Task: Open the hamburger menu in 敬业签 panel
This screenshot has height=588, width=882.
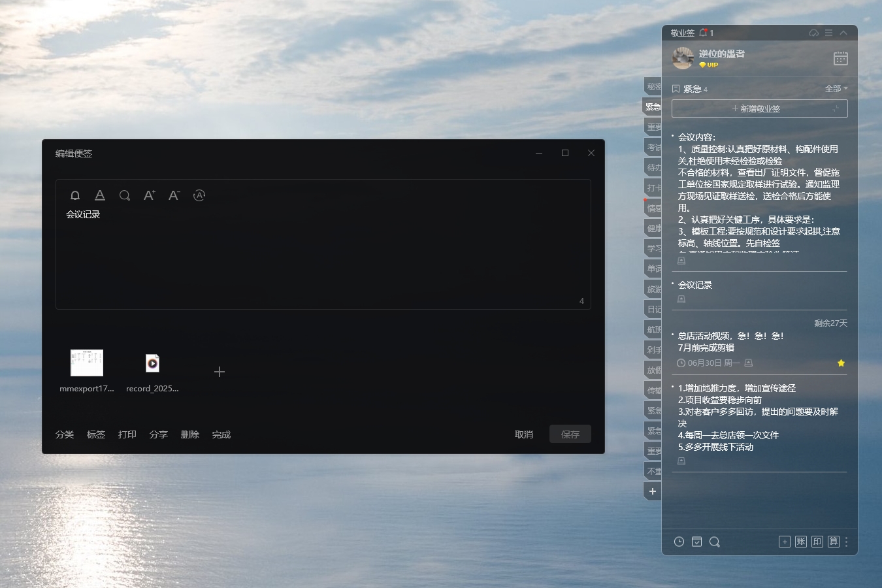Action: (828, 33)
